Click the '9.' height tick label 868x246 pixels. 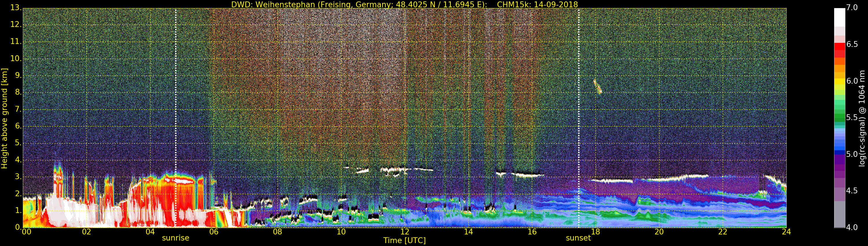click(x=18, y=76)
